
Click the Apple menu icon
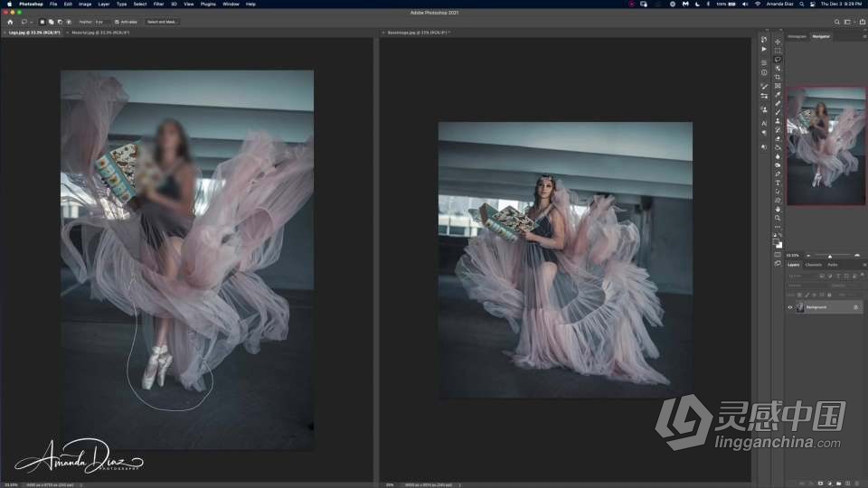click(9, 4)
